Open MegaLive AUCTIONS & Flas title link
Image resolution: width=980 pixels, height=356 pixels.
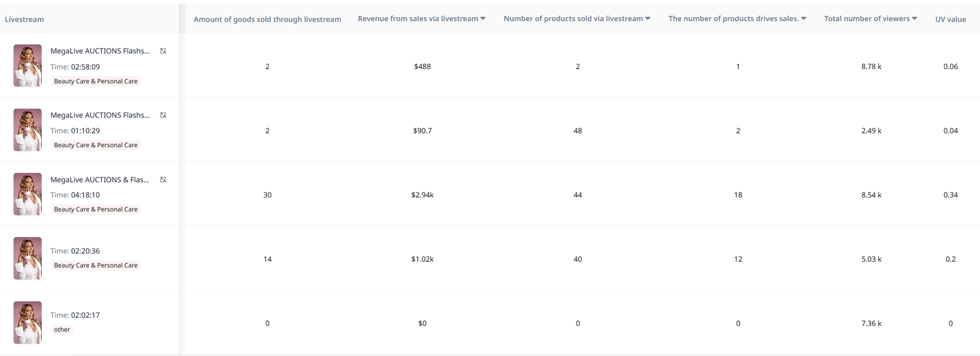pos(100,180)
